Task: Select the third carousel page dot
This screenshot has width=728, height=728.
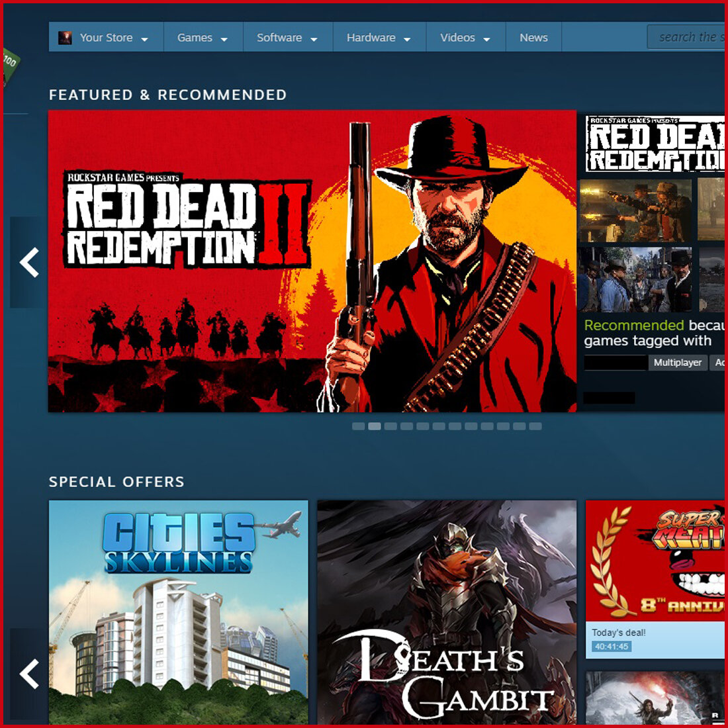Action: click(390, 426)
